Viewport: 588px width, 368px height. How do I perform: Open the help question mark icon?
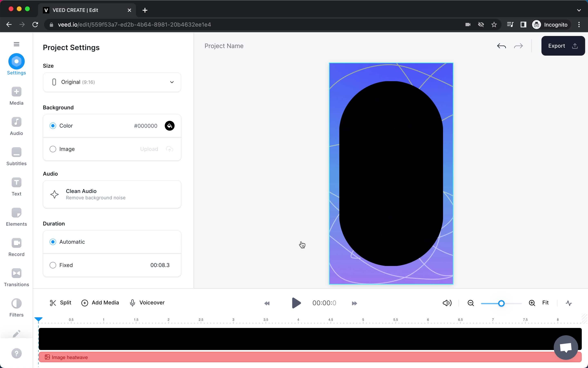pyautogui.click(x=16, y=353)
